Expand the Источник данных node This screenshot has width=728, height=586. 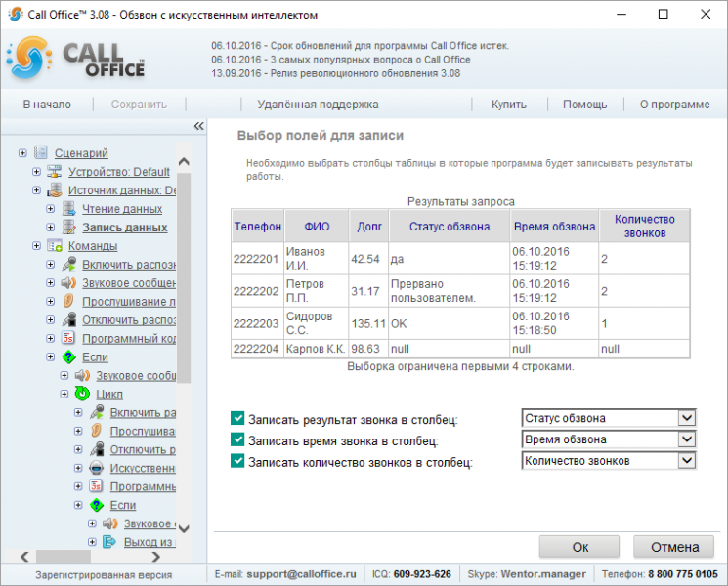click(36, 190)
